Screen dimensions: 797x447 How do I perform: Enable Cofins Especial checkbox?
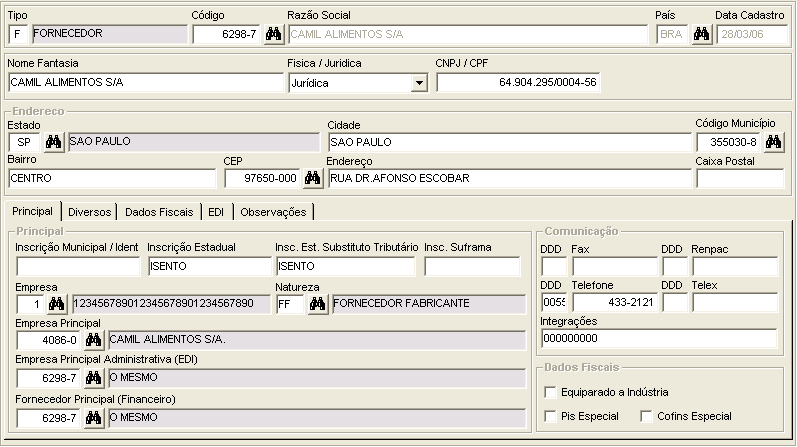click(x=646, y=416)
